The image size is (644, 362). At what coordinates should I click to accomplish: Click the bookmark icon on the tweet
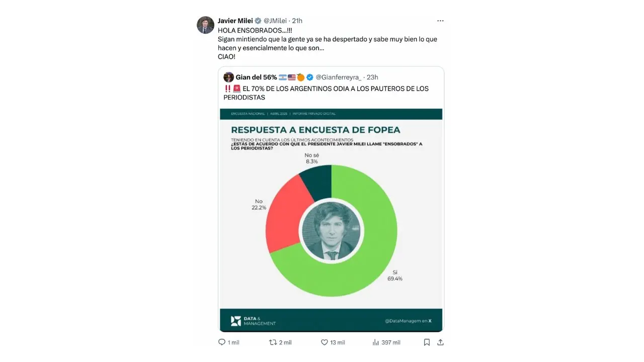[x=427, y=342]
